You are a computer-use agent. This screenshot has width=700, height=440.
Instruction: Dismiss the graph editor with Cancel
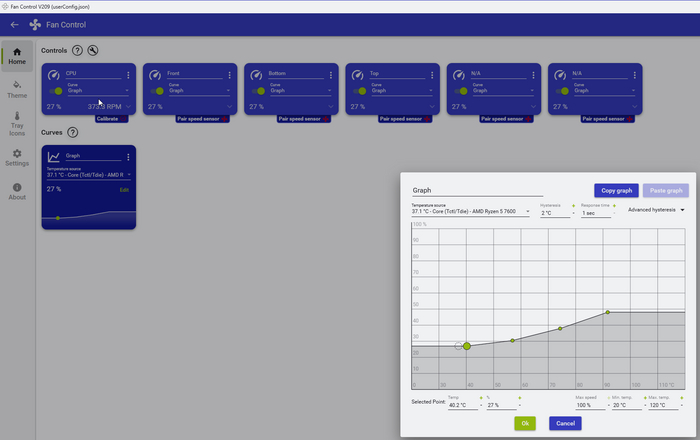[x=565, y=423]
